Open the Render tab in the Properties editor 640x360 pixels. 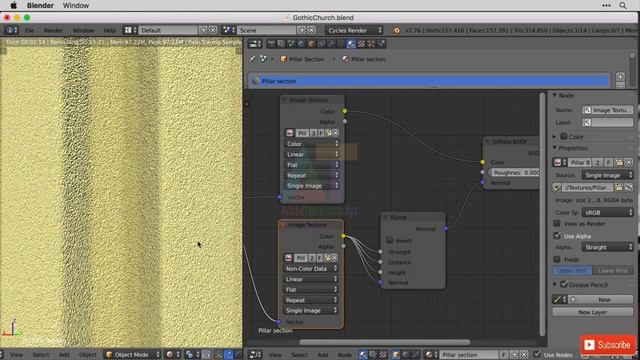coord(271,44)
